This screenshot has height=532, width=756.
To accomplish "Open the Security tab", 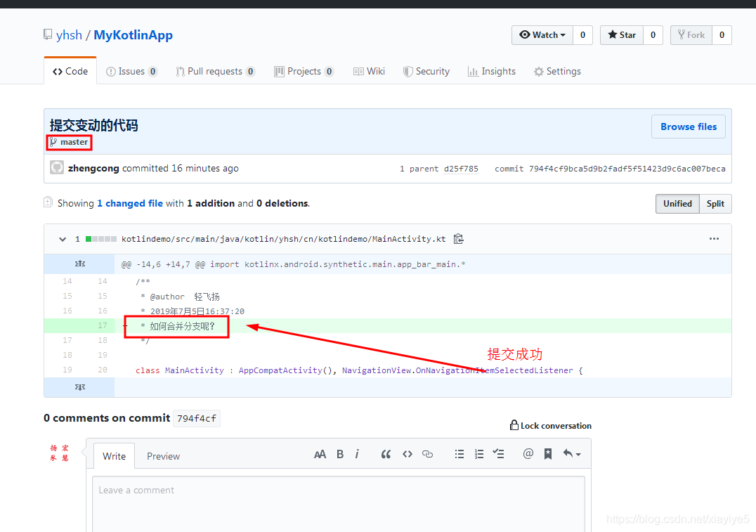I will click(x=426, y=72).
